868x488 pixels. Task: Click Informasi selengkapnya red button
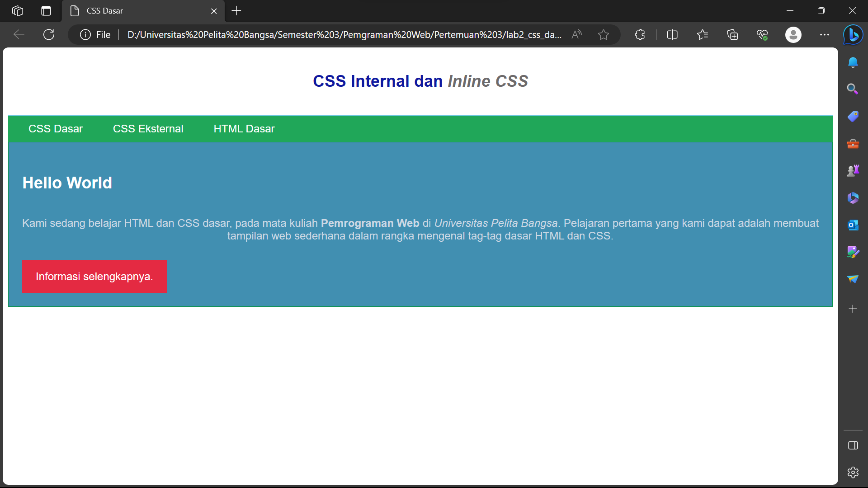(x=94, y=276)
